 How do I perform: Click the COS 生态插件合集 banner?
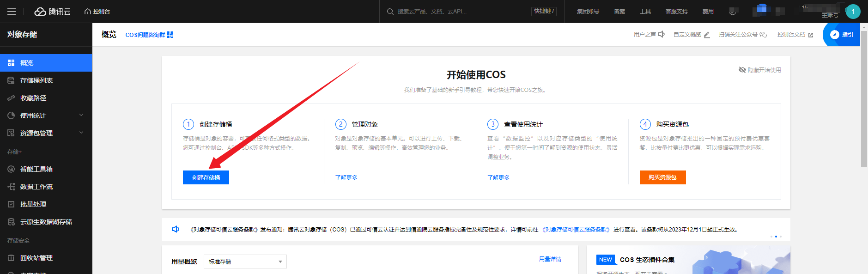pos(689,260)
